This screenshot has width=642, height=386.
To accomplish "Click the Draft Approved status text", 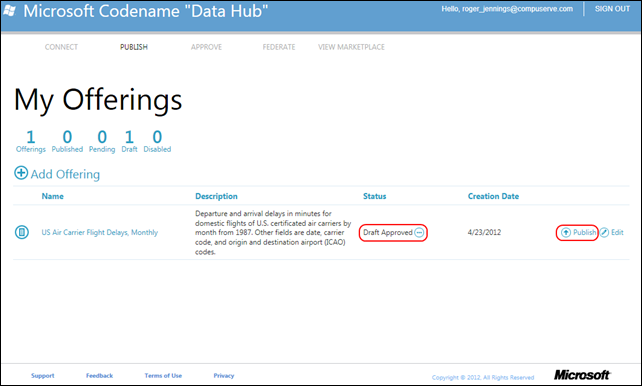I will click(x=388, y=233).
